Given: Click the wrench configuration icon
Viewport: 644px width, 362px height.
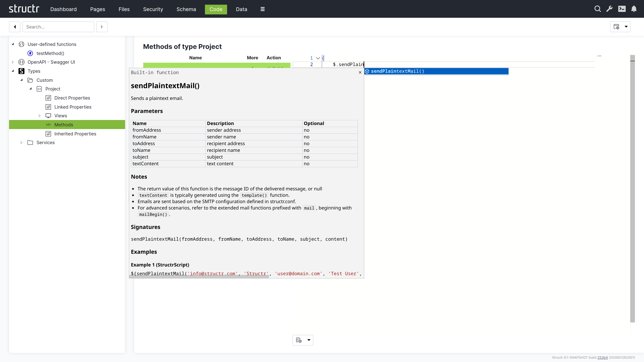Looking at the screenshot, I should point(609,9).
